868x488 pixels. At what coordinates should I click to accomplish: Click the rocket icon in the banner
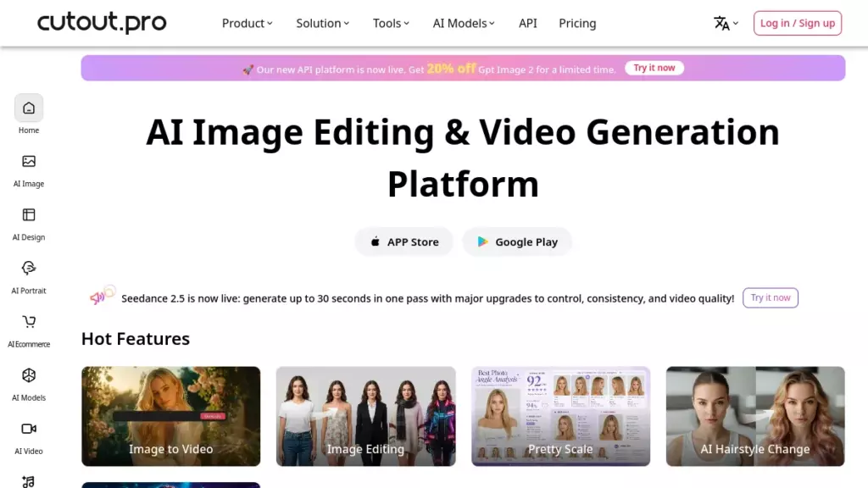tap(248, 69)
